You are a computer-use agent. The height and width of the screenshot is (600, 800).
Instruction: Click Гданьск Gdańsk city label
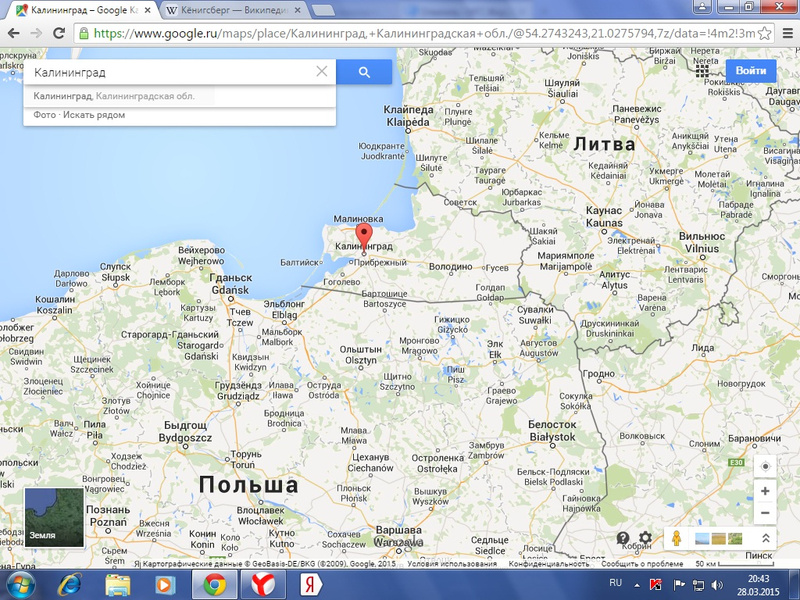tap(231, 284)
